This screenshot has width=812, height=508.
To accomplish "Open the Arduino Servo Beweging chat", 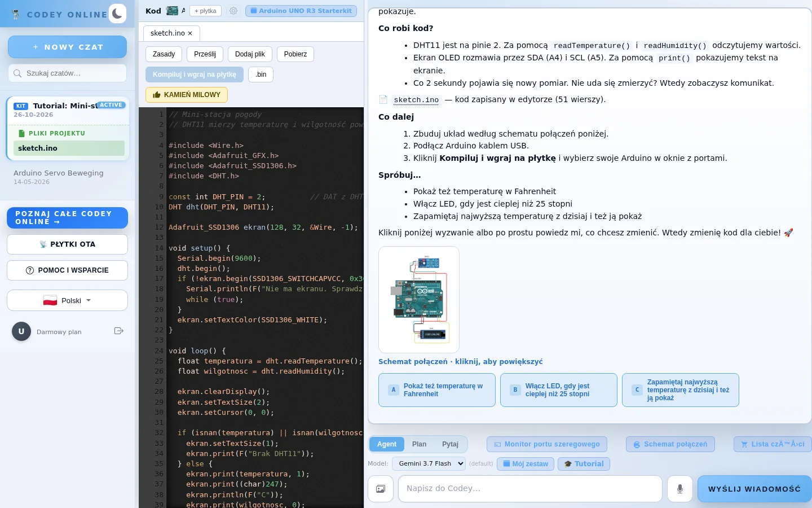I will point(67,177).
